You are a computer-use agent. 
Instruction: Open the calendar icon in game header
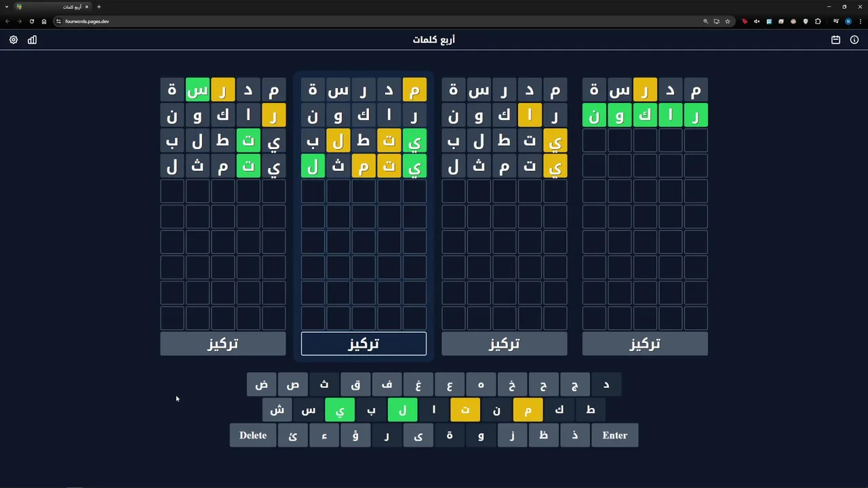[x=835, y=40]
